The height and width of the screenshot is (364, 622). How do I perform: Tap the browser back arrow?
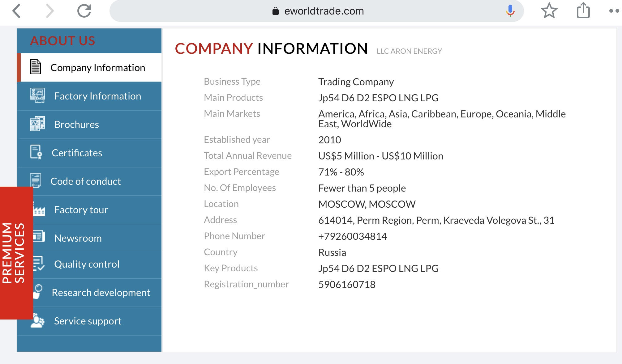pos(17,11)
